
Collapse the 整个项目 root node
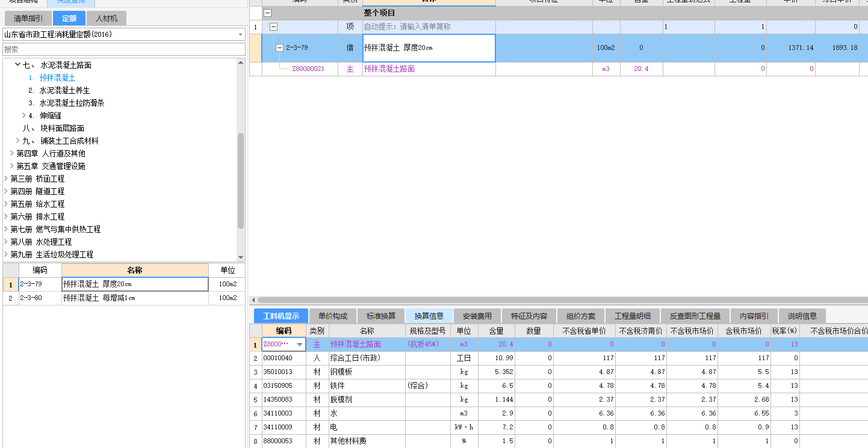point(267,13)
